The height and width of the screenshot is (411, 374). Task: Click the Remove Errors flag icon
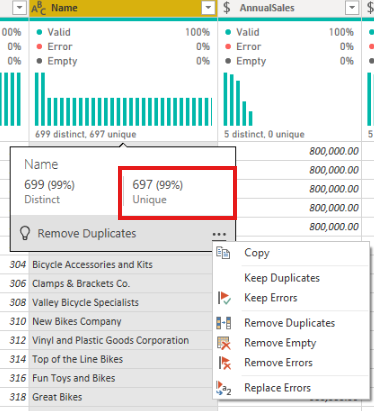[224, 363]
